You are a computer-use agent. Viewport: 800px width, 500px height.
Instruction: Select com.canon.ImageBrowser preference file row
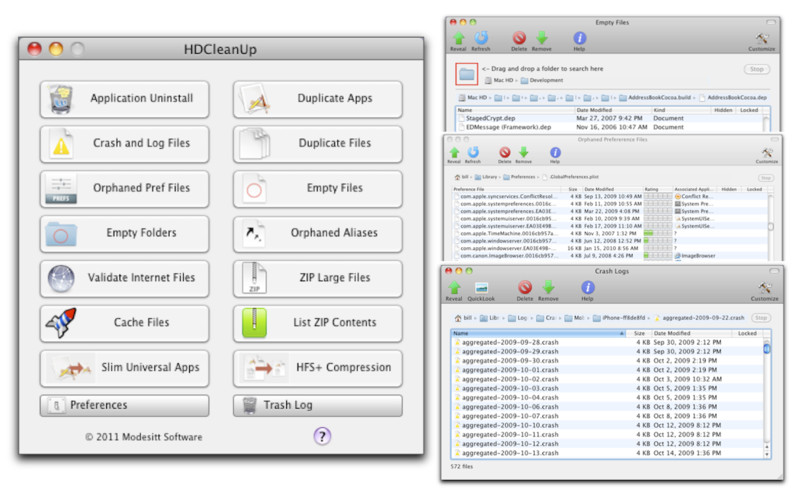point(610,256)
